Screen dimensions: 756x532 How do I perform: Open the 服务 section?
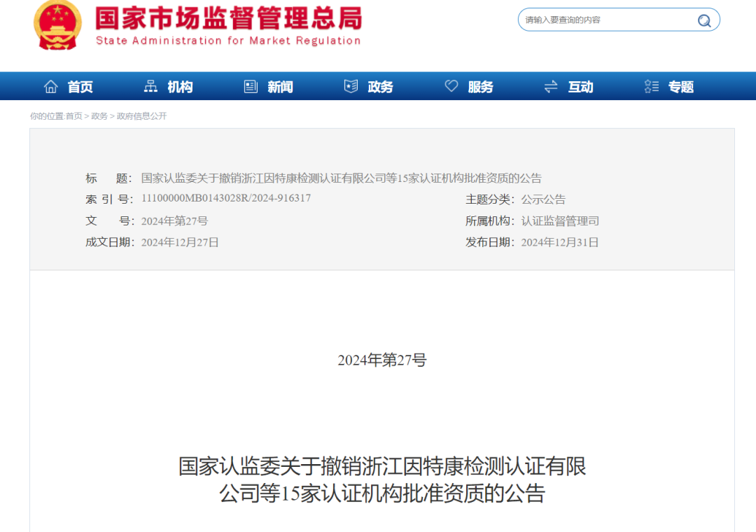point(482,86)
